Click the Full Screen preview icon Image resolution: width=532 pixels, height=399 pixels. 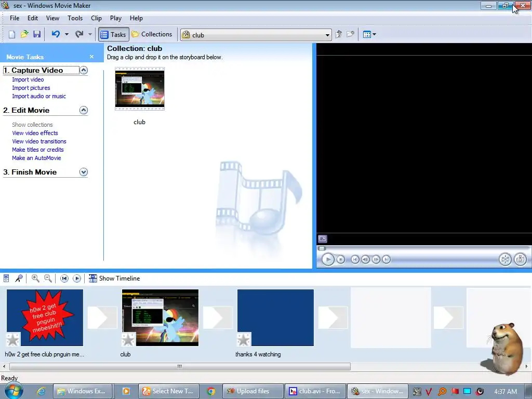click(323, 239)
